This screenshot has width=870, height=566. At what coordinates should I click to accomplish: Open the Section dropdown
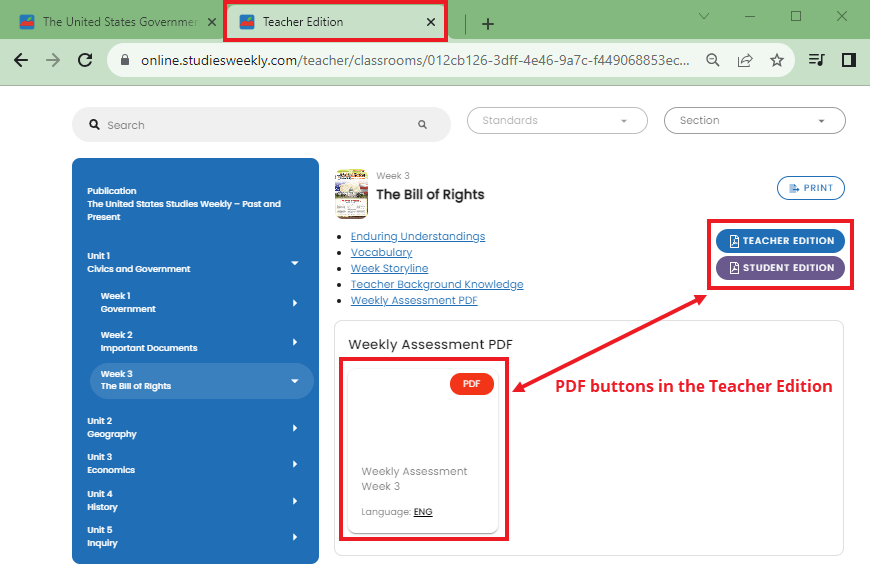(755, 120)
